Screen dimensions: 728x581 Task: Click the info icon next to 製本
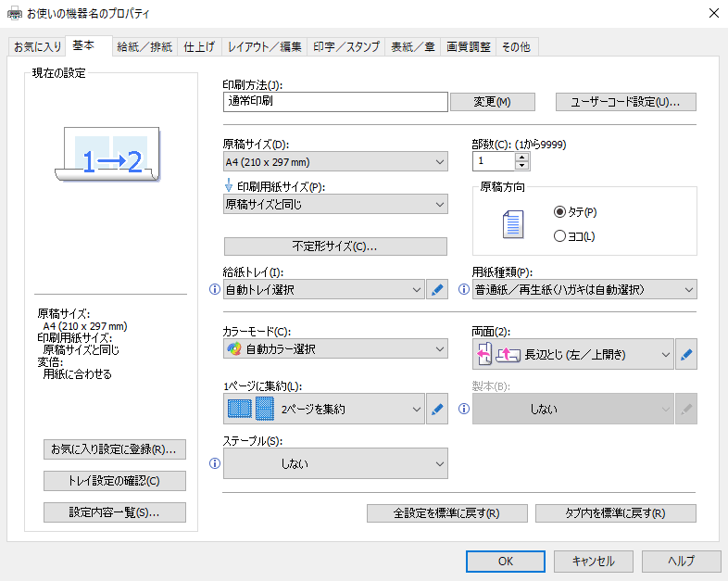pos(464,409)
